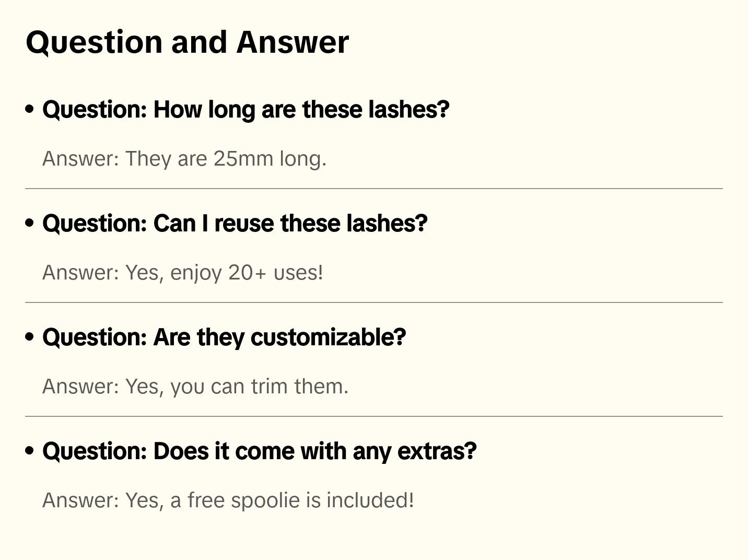This screenshot has width=748, height=560.
Task: Select the "Can I reuse these lashes?" question
Action: [x=235, y=223]
